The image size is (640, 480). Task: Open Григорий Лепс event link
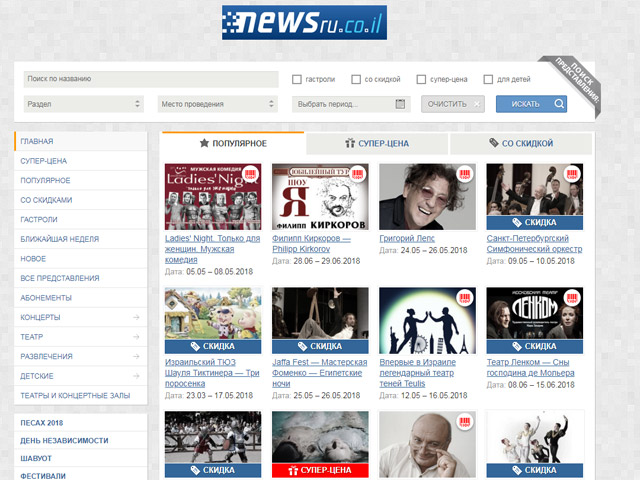point(407,238)
